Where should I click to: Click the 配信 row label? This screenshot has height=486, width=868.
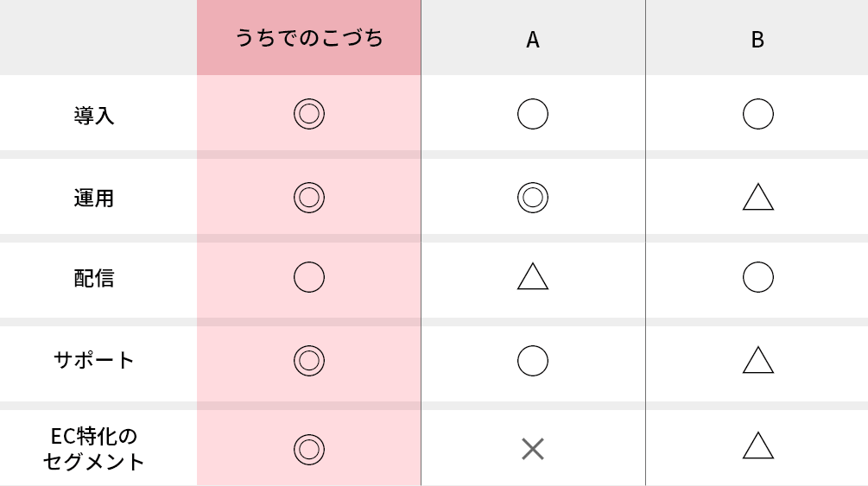pos(94,278)
